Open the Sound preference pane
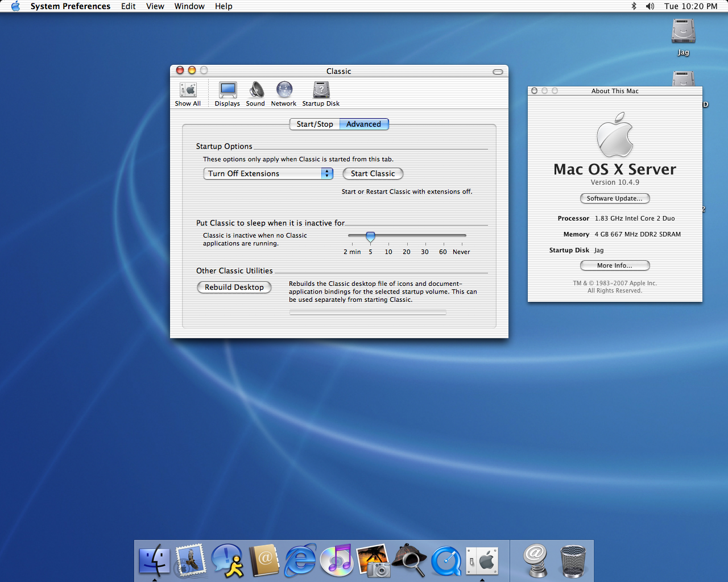The width and height of the screenshot is (728, 582). (x=256, y=94)
